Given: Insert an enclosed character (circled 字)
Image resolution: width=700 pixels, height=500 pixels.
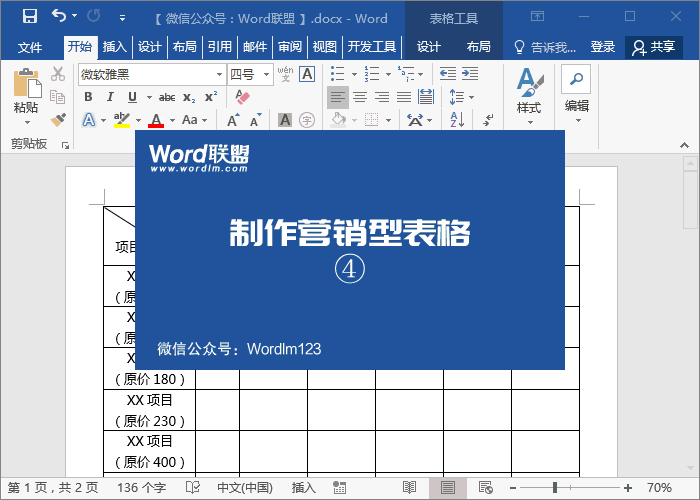Looking at the screenshot, I should coord(307,120).
